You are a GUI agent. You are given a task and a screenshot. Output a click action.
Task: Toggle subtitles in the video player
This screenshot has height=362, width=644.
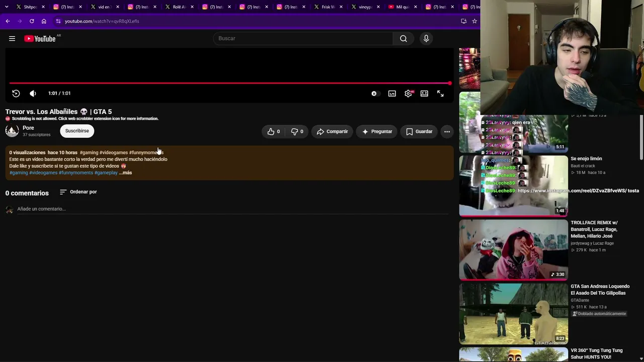pos(392,94)
